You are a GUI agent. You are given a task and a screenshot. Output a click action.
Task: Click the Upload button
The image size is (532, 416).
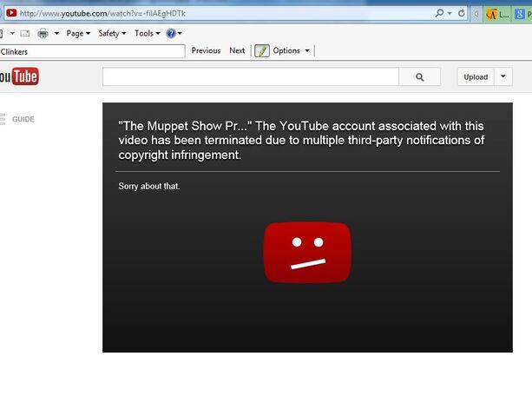tap(476, 76)
